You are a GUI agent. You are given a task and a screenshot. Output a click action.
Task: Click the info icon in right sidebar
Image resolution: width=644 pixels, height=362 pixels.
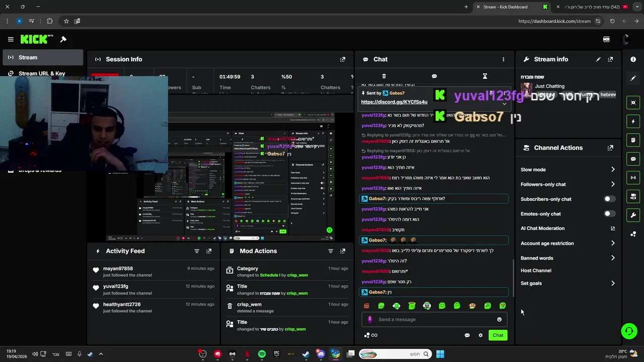click(x=633, y=59)
